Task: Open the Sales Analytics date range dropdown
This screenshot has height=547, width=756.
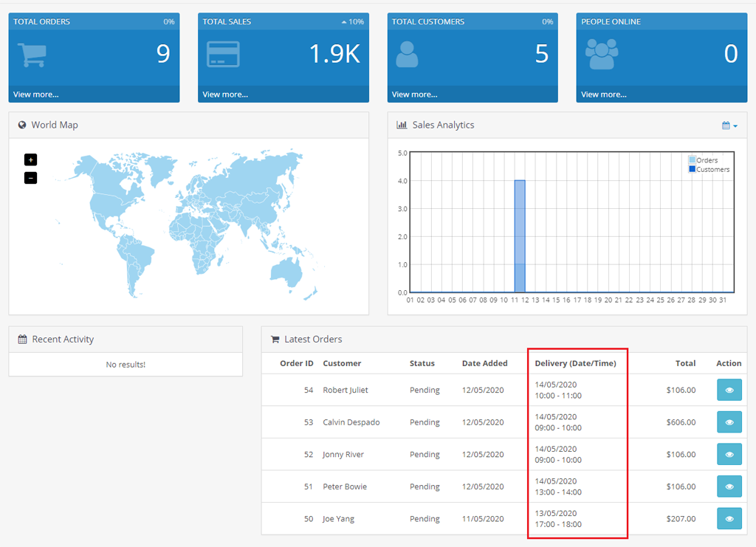Action: [729, 125]
